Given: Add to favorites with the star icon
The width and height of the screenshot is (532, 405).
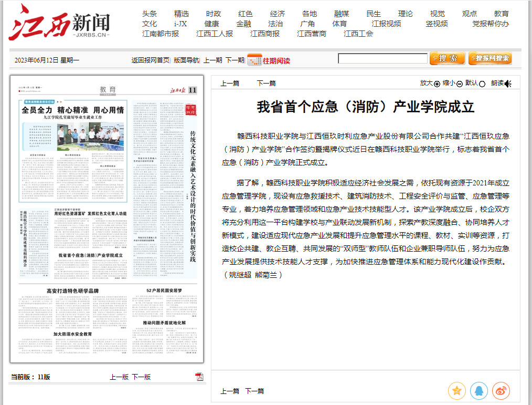Looking at the screenshot, I should coord(457,390).
